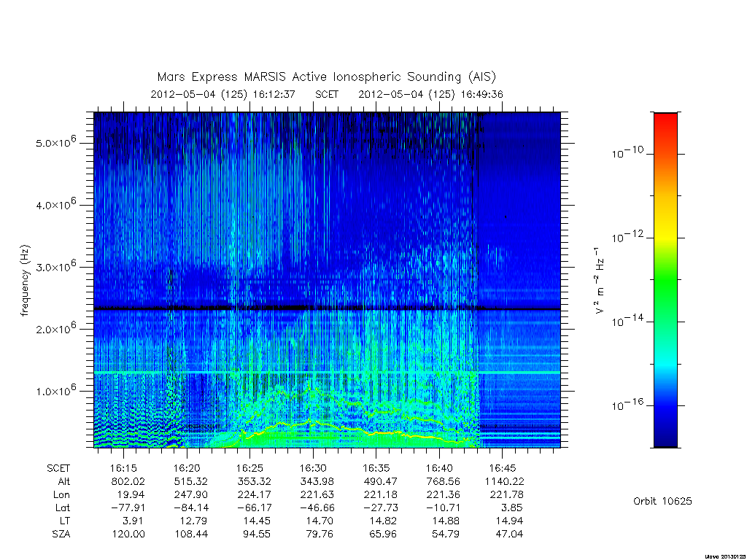Viewport: 747px width, 560px height.
Task: Click local time value 14.70
Action: click(x=320, y=521)
